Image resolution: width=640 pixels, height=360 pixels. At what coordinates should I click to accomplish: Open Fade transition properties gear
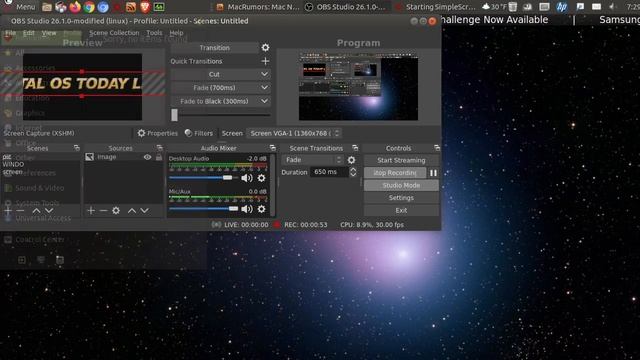point(351,160)
